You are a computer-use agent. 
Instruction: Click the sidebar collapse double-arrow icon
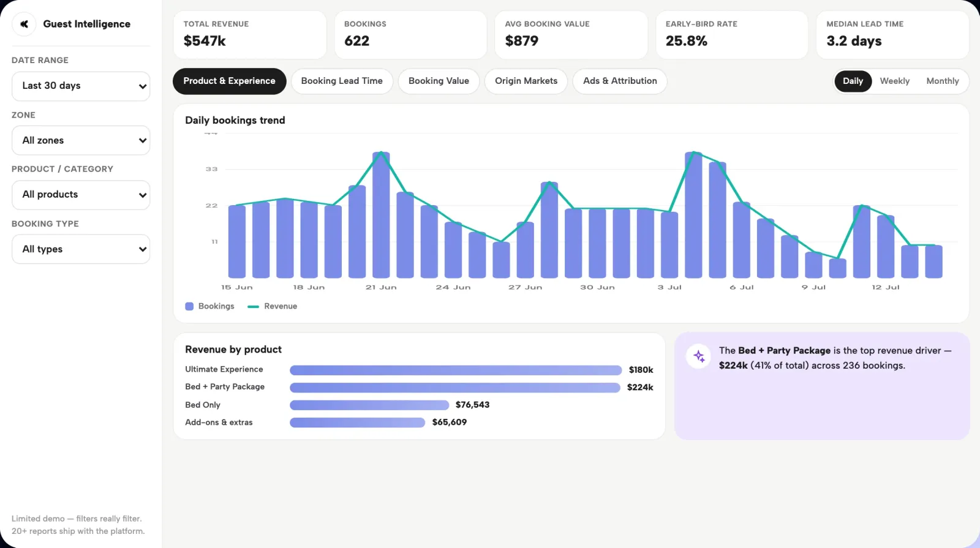tap(24, 24)
